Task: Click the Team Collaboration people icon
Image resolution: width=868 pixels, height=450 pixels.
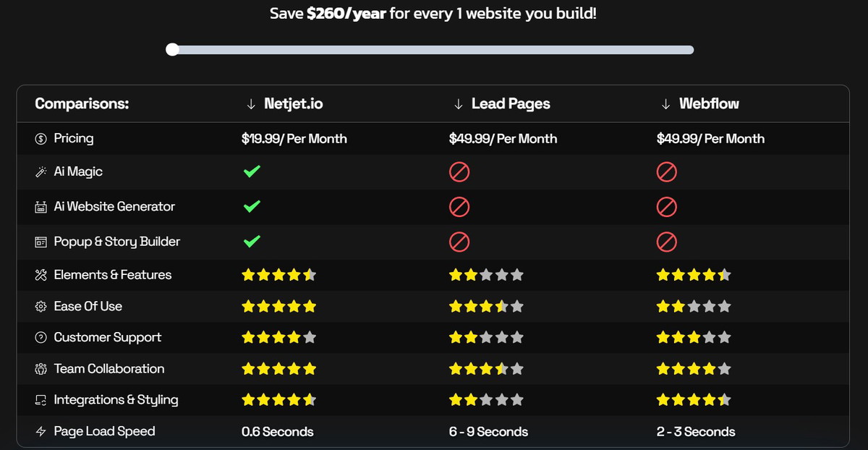Action: point(41,369)
